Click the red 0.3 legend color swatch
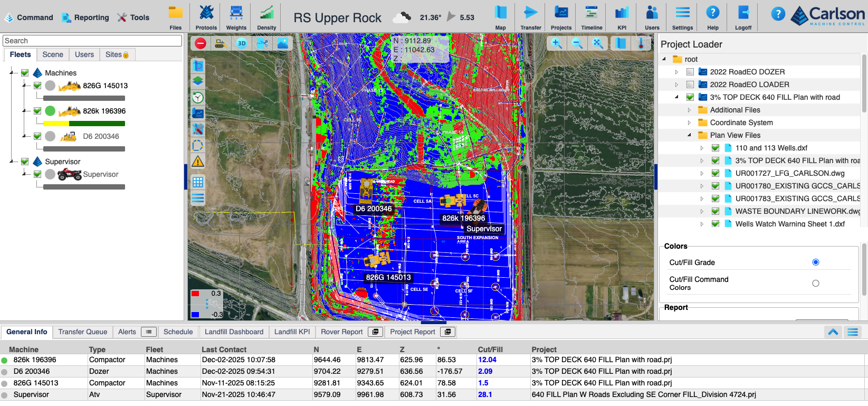Image resolution: width=868 pixels, height=406 pixels. 195,294
